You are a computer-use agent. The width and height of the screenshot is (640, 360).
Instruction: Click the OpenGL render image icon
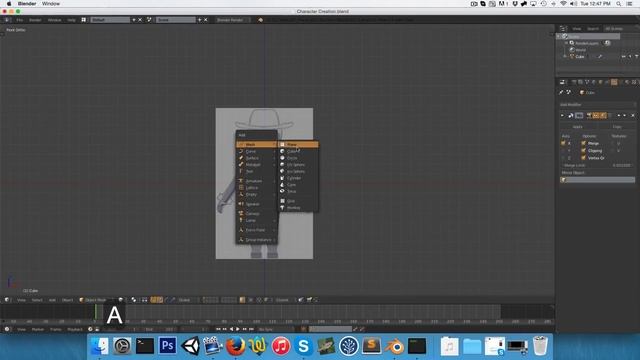pyautogui.click(x=301, y=300)
